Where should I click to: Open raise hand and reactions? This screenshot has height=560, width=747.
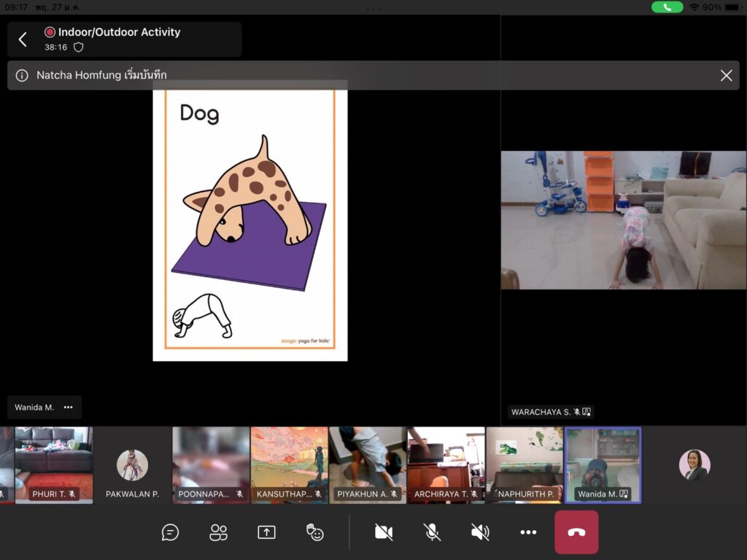coord(315,532)
